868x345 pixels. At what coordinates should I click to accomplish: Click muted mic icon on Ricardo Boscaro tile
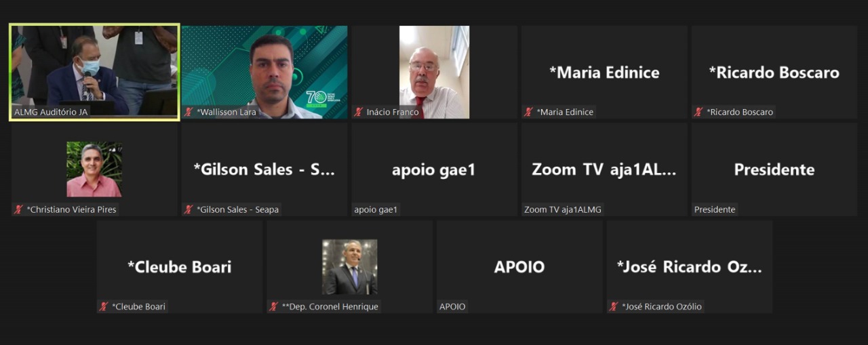pos(698,112)
